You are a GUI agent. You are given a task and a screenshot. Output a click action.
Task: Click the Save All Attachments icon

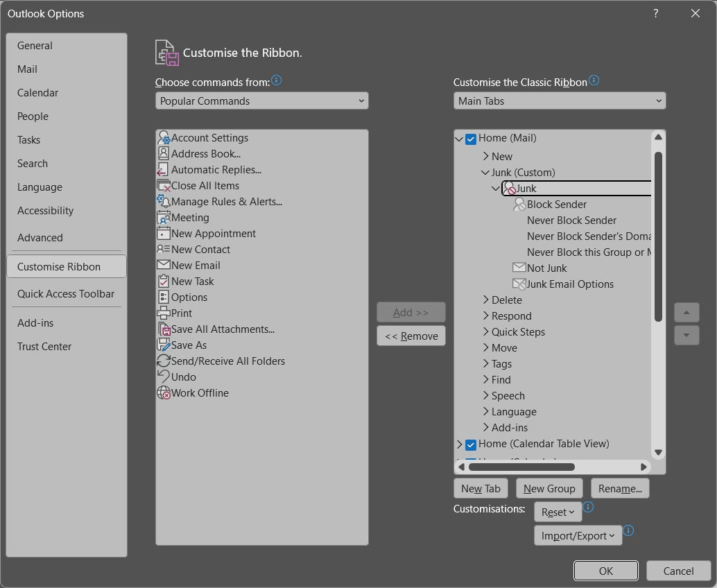[164, 329]
